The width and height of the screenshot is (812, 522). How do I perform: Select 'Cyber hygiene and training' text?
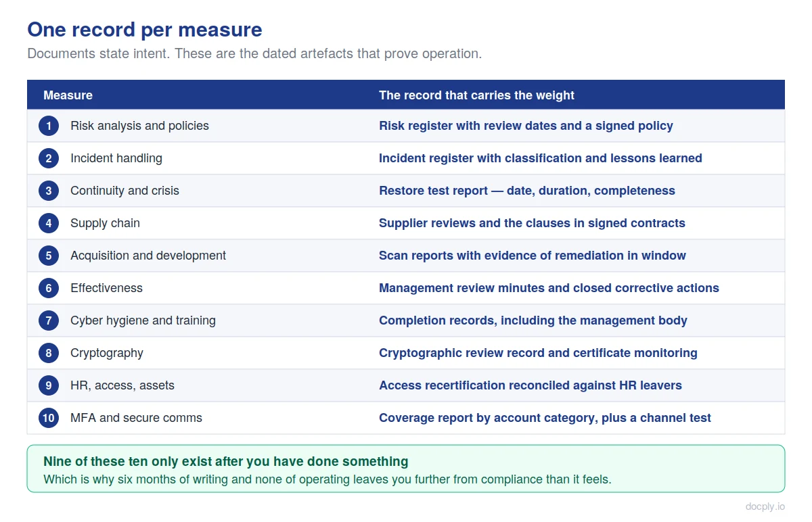[x=143, y=321]
